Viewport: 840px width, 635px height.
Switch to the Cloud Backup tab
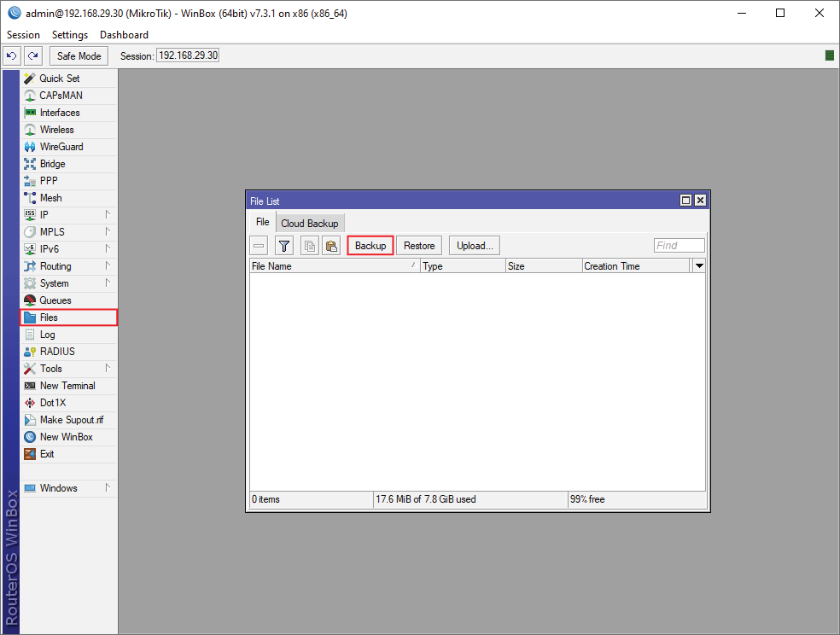click(309, 224)
